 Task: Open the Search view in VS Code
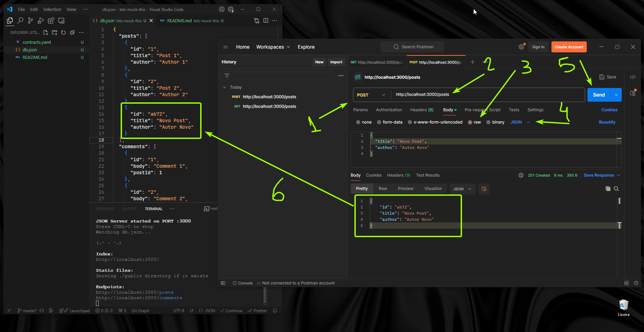click(20, 21)
